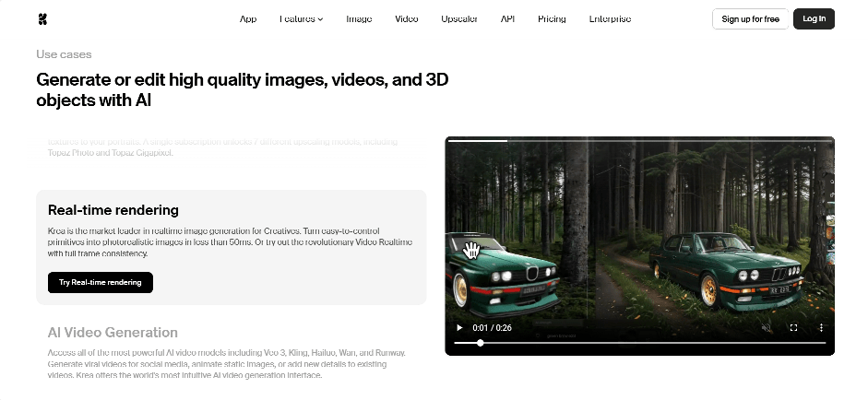Unmute the video with the speaker icon

coord(767,327)
